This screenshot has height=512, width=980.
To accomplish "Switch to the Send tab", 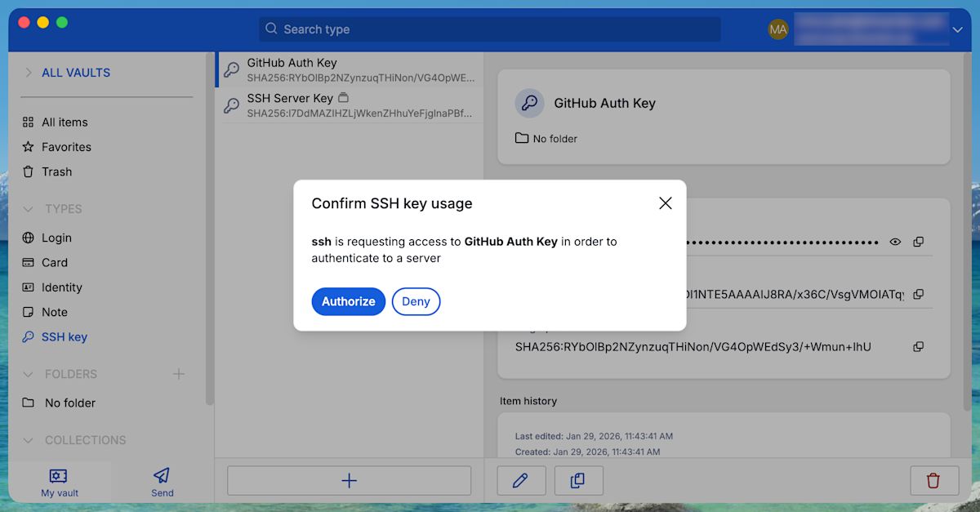I will [162, 481].
